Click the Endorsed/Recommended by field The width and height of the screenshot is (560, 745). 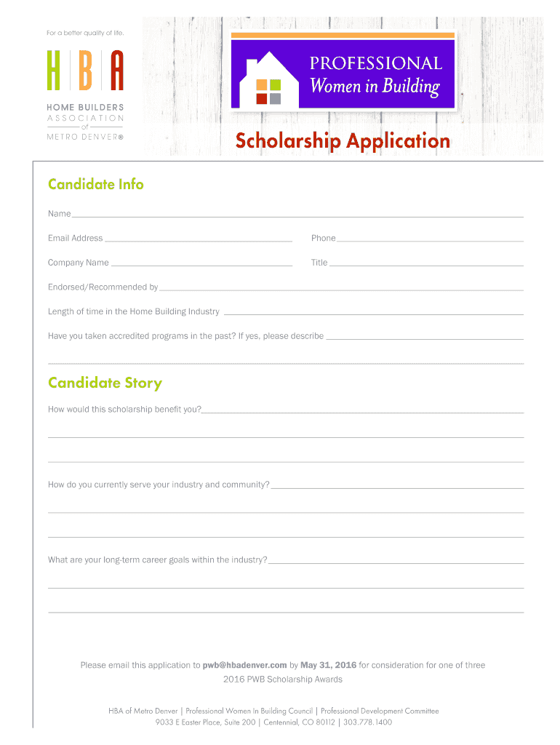tap(341, 287)
